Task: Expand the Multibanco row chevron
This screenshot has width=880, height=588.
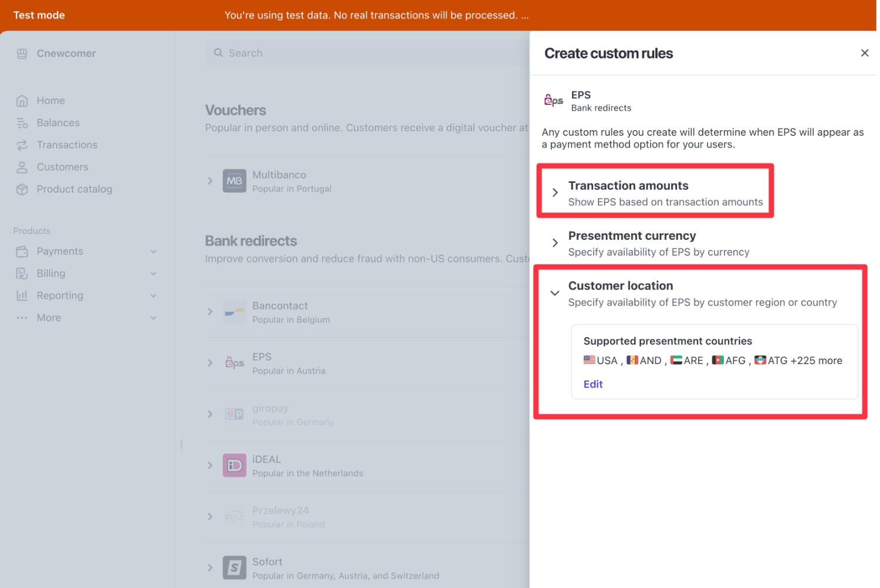Action: 210,181
